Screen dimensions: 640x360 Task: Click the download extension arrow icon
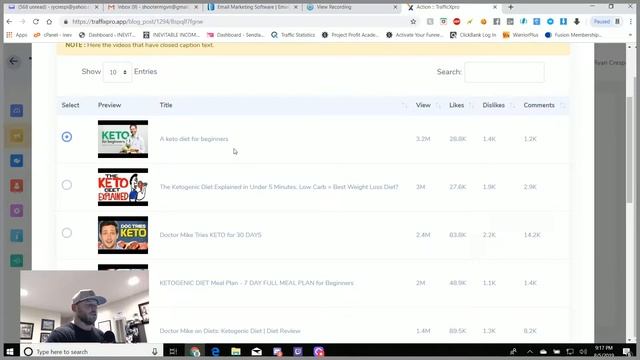pos(577,22)
